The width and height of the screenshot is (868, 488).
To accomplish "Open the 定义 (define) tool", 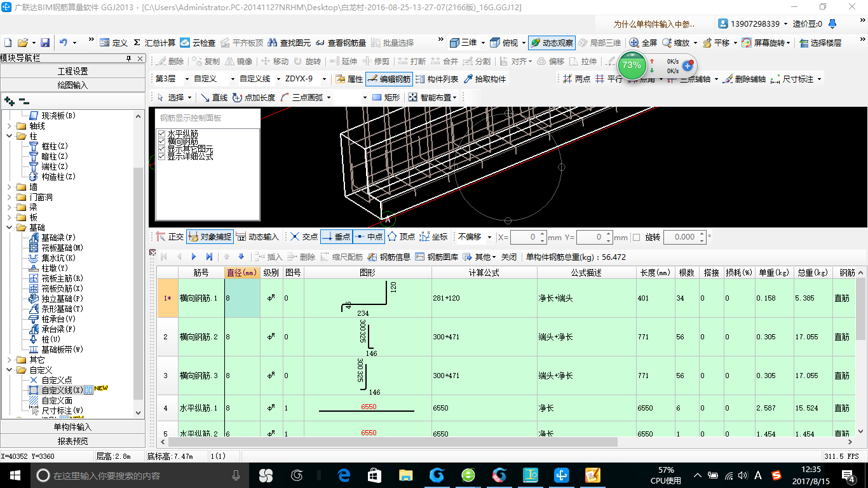I will coord(114,43).
